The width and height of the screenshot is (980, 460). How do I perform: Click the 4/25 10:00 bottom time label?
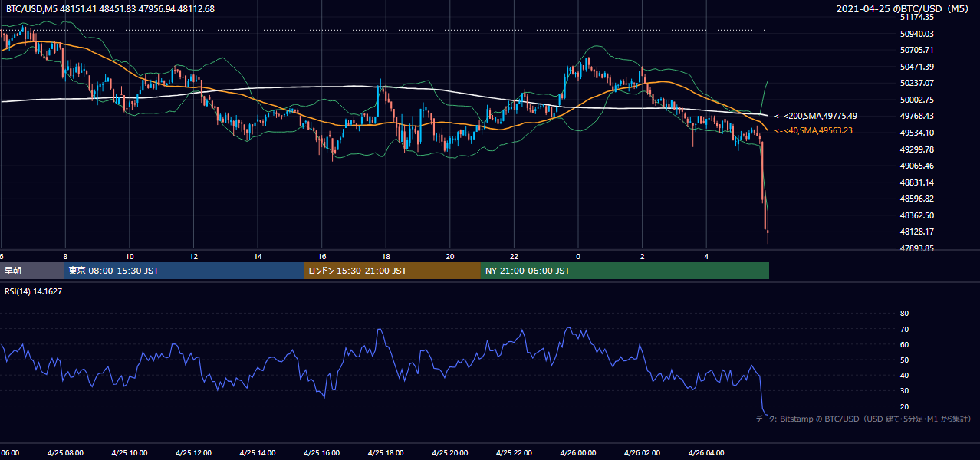pos(129,453)
